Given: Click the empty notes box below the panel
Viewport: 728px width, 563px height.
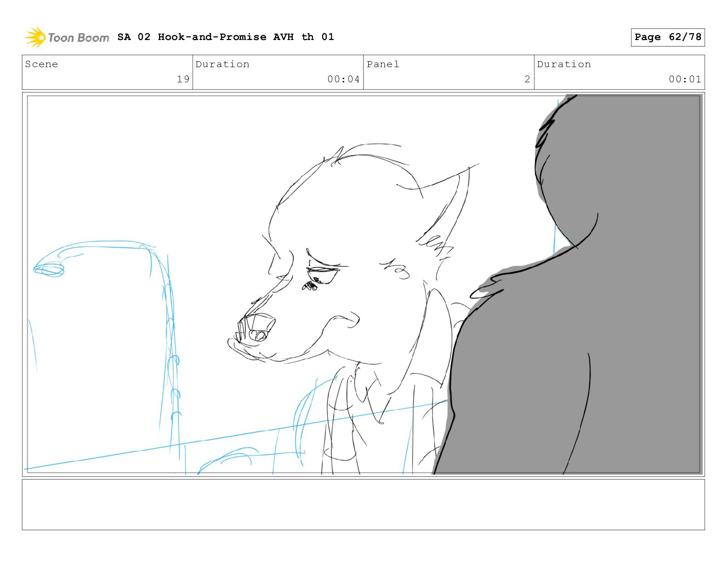Looking at the screenshot, I should tap(363, 505).
